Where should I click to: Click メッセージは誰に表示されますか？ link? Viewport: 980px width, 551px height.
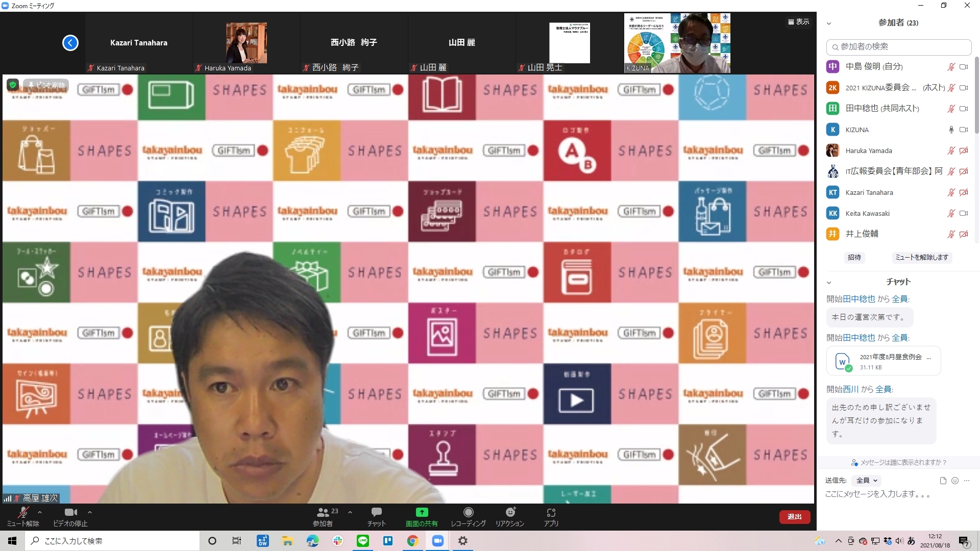(x=899, y=463)
